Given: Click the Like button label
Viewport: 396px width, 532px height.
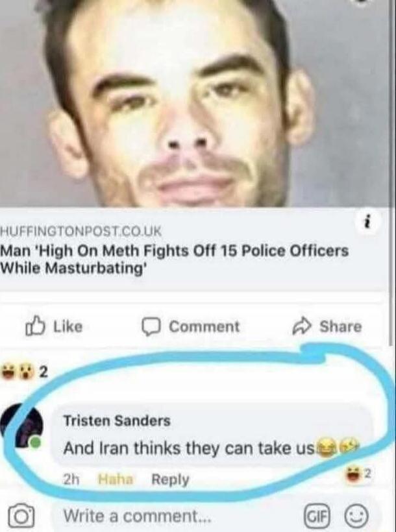Looking at the screenshot, I should [x=68, y=326].
